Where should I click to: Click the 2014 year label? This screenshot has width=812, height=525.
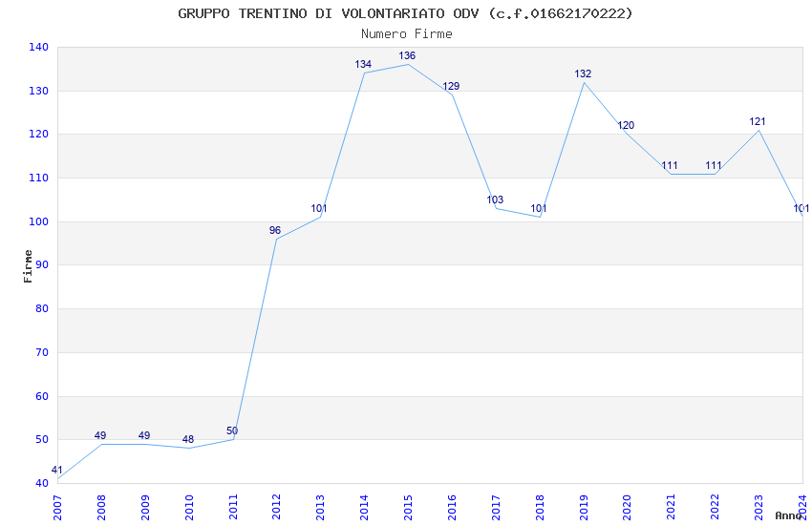pos(365,508)
